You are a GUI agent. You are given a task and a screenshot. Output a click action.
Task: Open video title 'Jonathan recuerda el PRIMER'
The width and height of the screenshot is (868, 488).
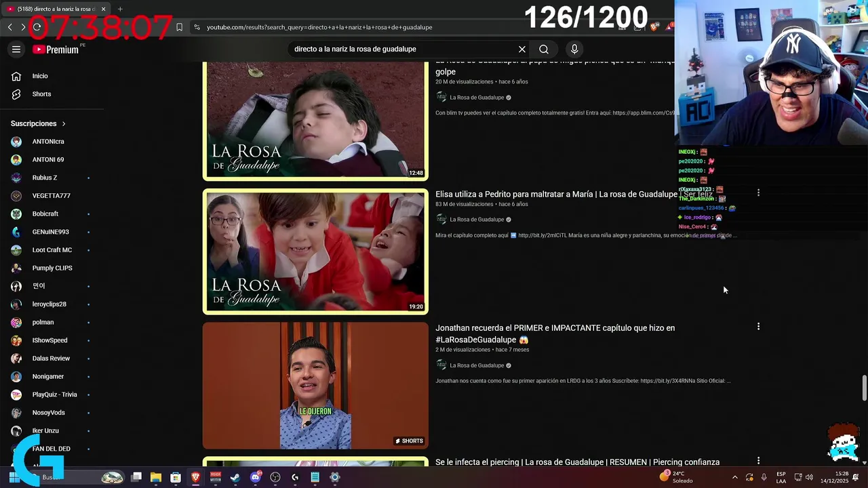(x=555, y=333)
